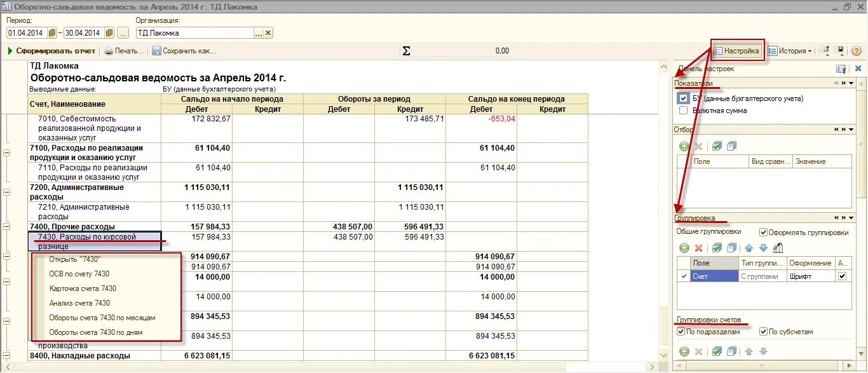Click the Сохранить как... button
The width and height of the screenshot is (868, 373).
184,51
